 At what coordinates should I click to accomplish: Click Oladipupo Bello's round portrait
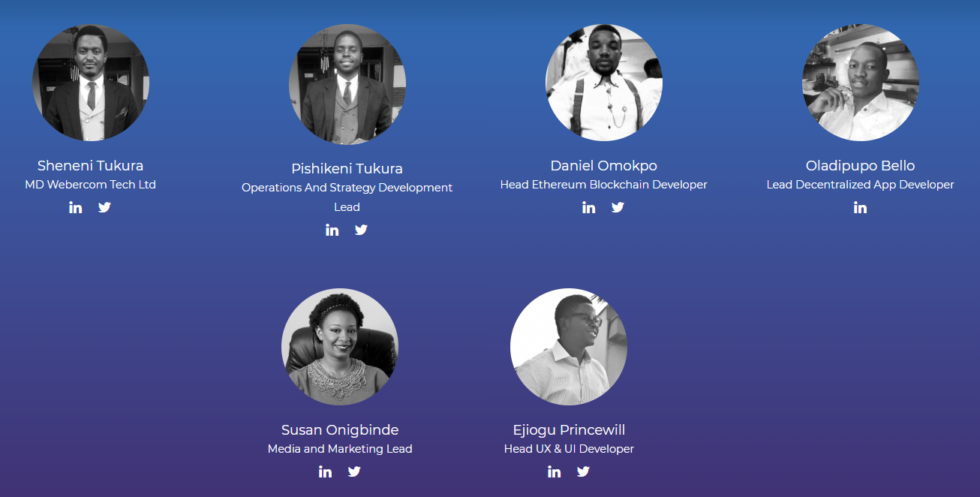(x=861, y=83)
